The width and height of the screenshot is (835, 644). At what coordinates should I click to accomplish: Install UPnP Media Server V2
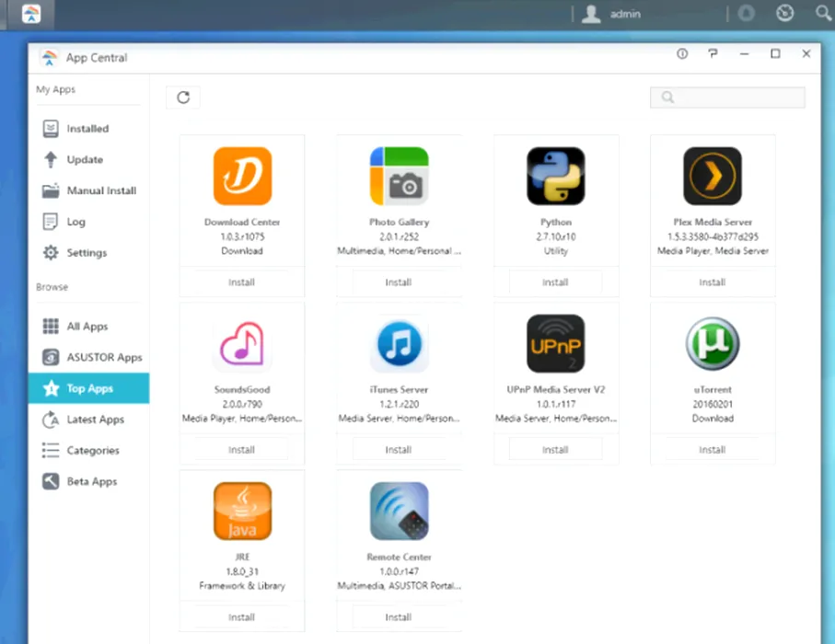[555, 450]
